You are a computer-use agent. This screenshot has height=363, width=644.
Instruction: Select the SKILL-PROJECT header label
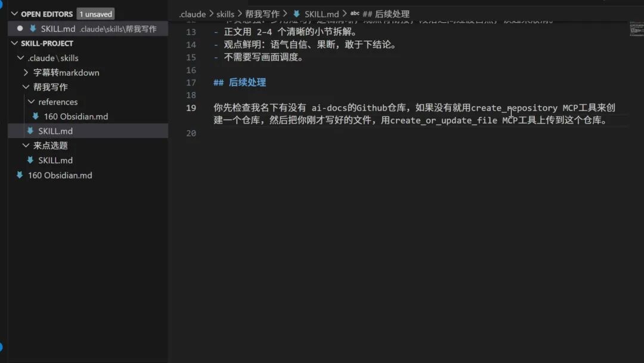(47, 43)
